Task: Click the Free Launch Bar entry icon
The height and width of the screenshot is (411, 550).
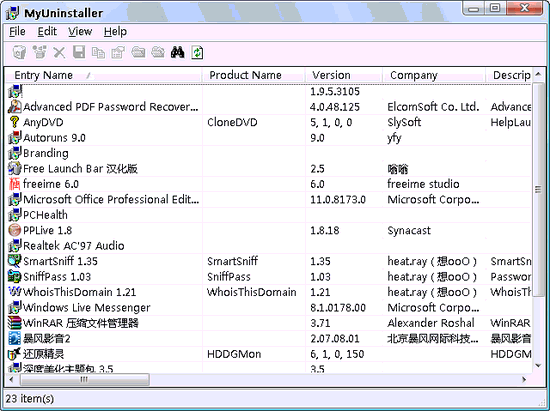Action: [x=14, y=168]
